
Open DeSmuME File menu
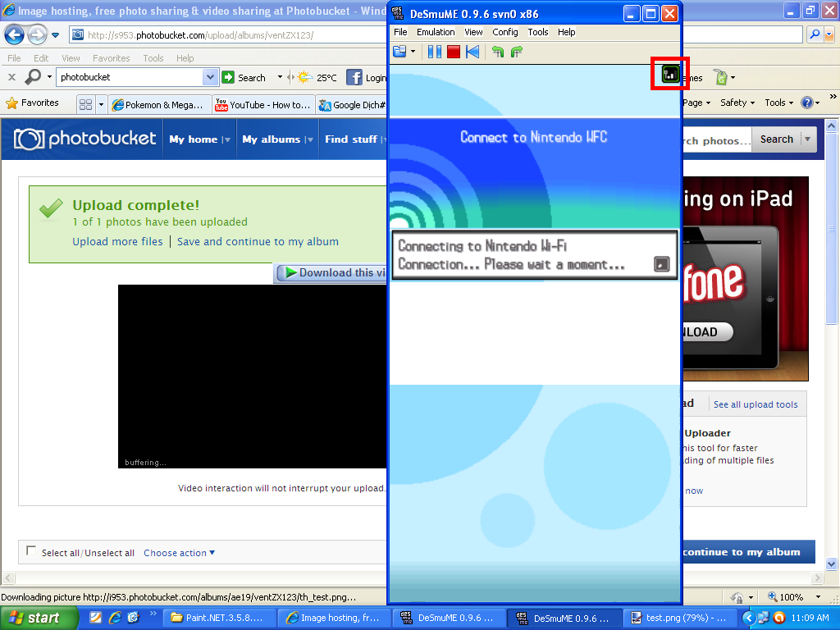(400, 32)
